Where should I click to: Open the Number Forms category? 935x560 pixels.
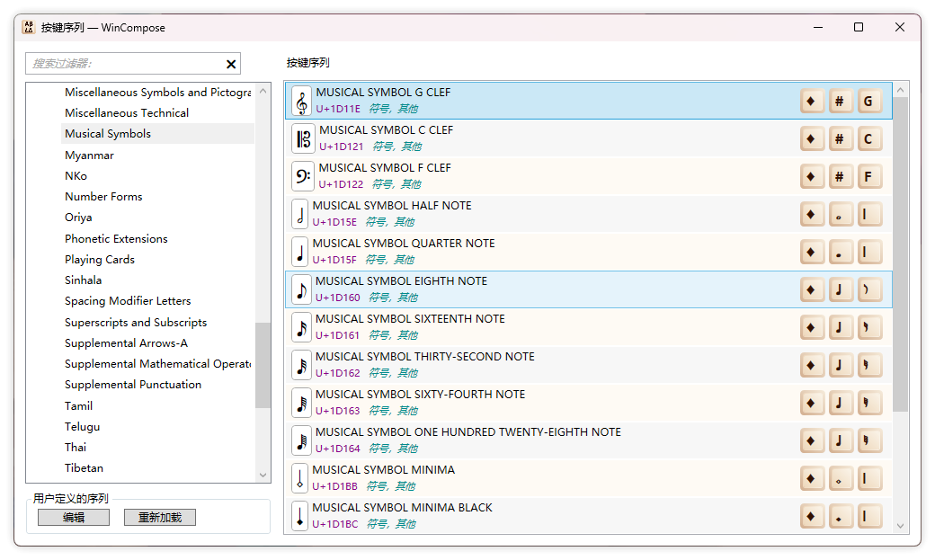tap(103, 197)
